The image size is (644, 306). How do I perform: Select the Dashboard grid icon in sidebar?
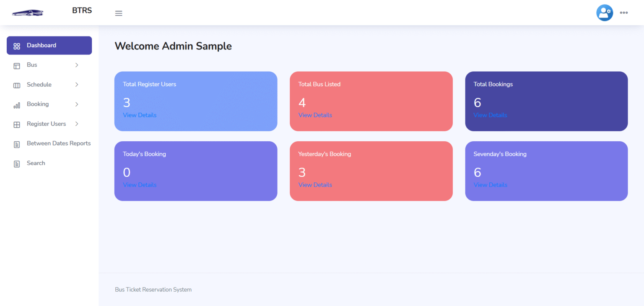17,45
